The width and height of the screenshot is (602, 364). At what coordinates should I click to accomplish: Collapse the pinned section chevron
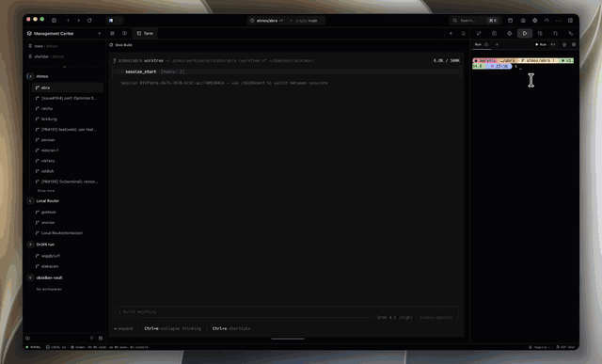pos(65,67)
